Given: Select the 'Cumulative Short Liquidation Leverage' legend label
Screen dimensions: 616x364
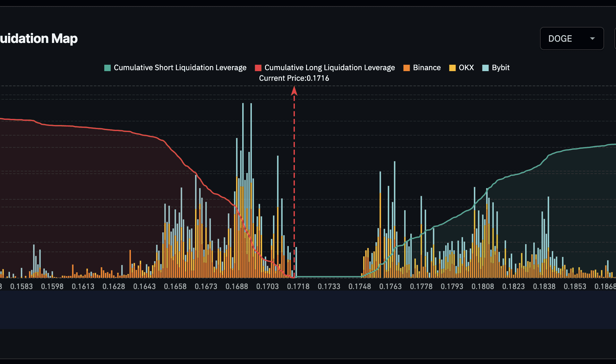Looking at the screenshot, I should 180,68.
